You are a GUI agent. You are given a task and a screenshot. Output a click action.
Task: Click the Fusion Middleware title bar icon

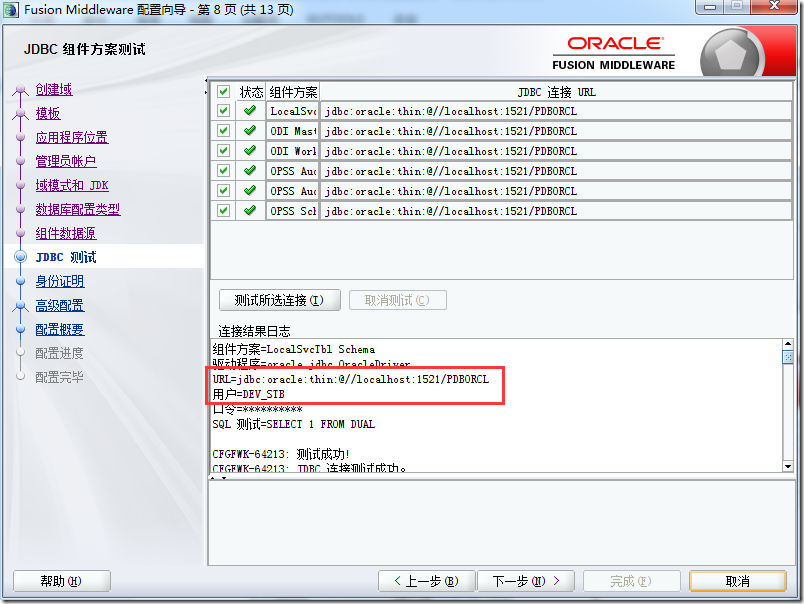[11, 10]
